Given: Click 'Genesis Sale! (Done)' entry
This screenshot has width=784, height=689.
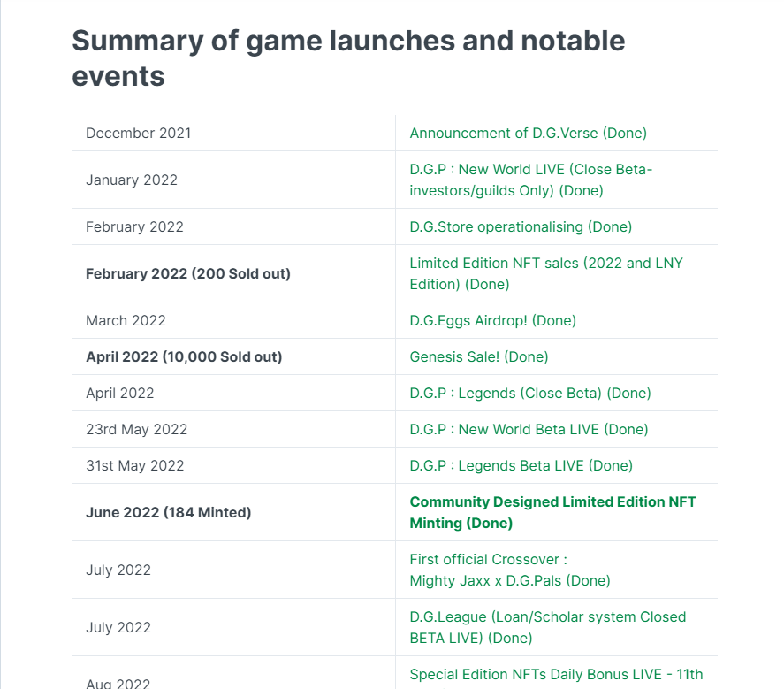Looking at the screenshot, I should pyautogui.click(x=478, y=357).
